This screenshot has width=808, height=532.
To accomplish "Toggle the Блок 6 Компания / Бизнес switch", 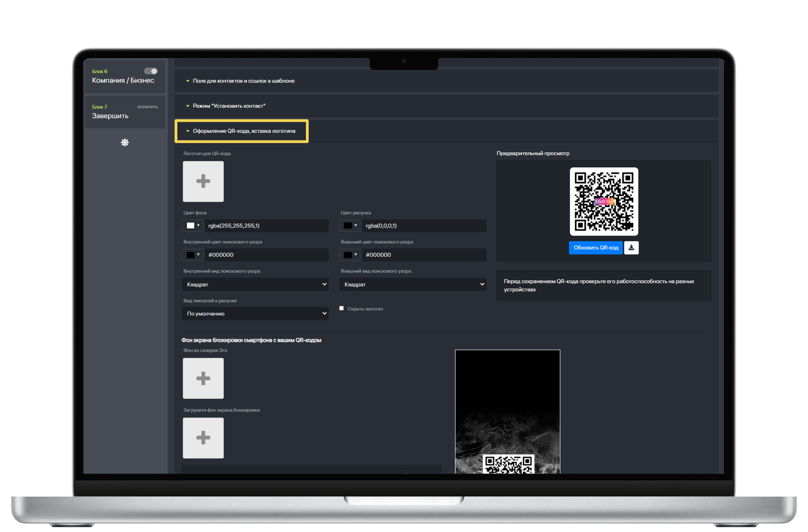I will point(150,71).
